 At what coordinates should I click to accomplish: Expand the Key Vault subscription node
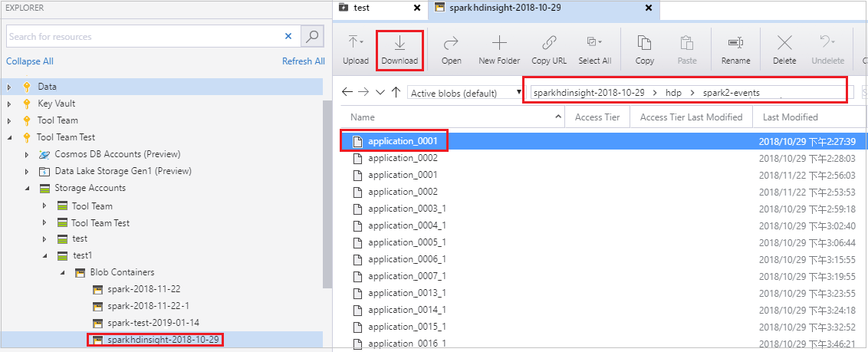coord(9,104)
